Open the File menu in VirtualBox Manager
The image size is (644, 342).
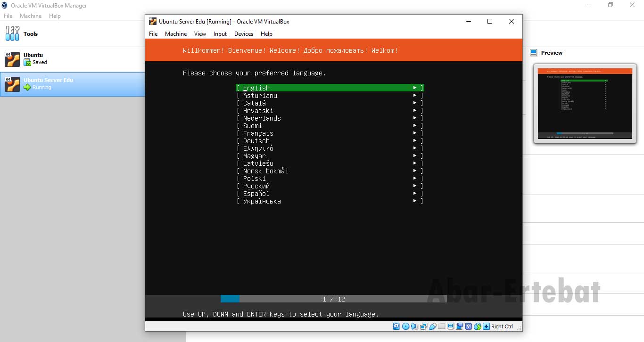[8, 16]
